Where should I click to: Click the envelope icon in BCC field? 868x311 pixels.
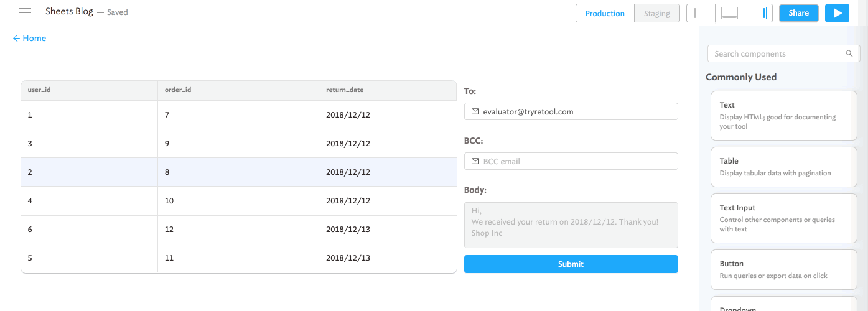[475, 162]
